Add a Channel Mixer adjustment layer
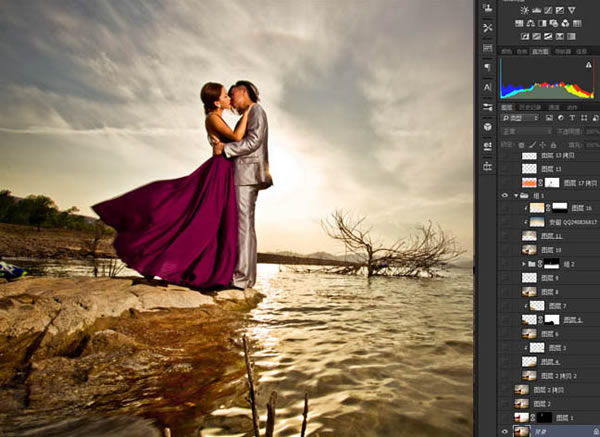The image size is (600, 437). [x=565, y=23]
